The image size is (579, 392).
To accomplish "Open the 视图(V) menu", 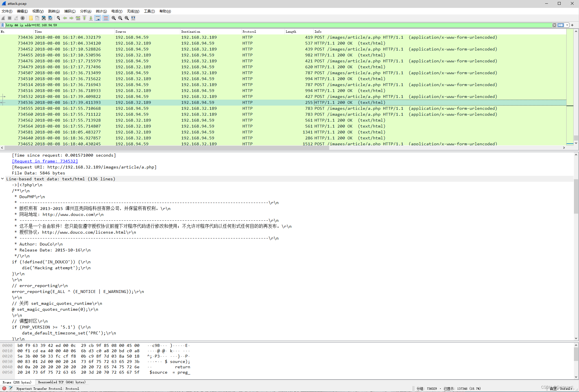I will 38,11.
